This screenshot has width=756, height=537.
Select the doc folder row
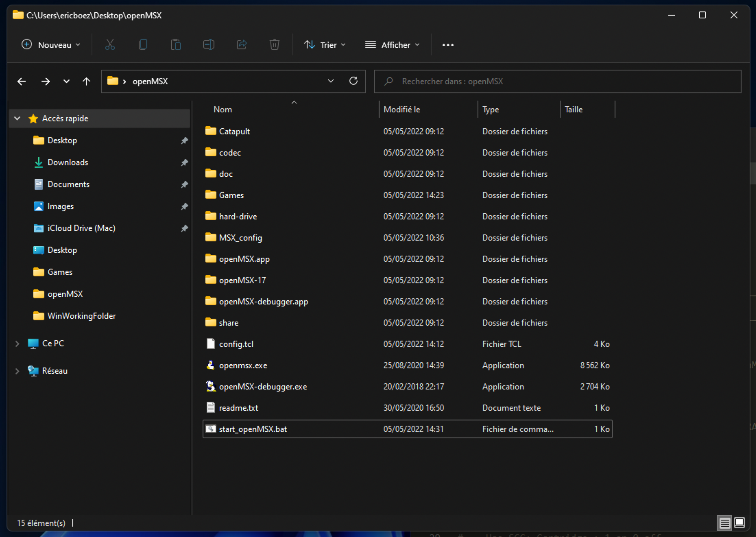[407, 174]
